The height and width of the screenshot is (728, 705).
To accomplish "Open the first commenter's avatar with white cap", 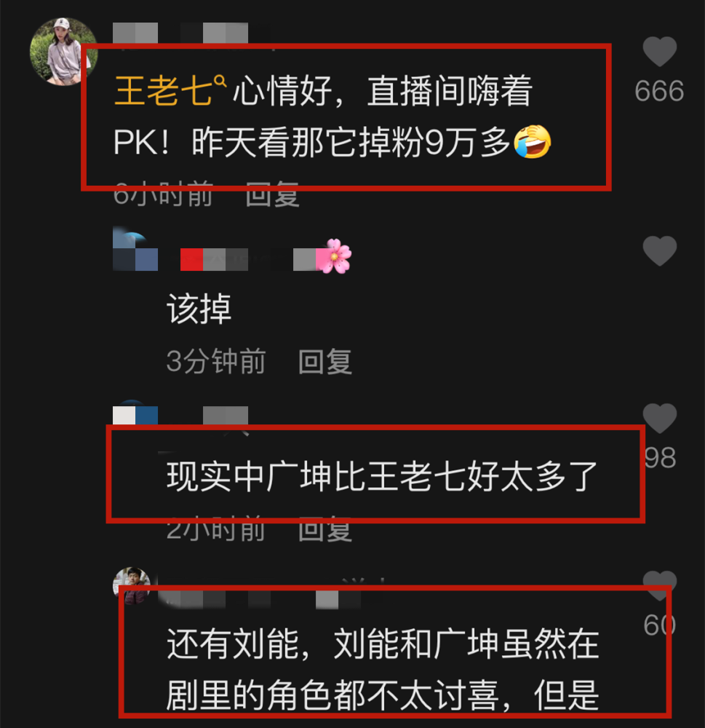I will click(x=63, y=51).
